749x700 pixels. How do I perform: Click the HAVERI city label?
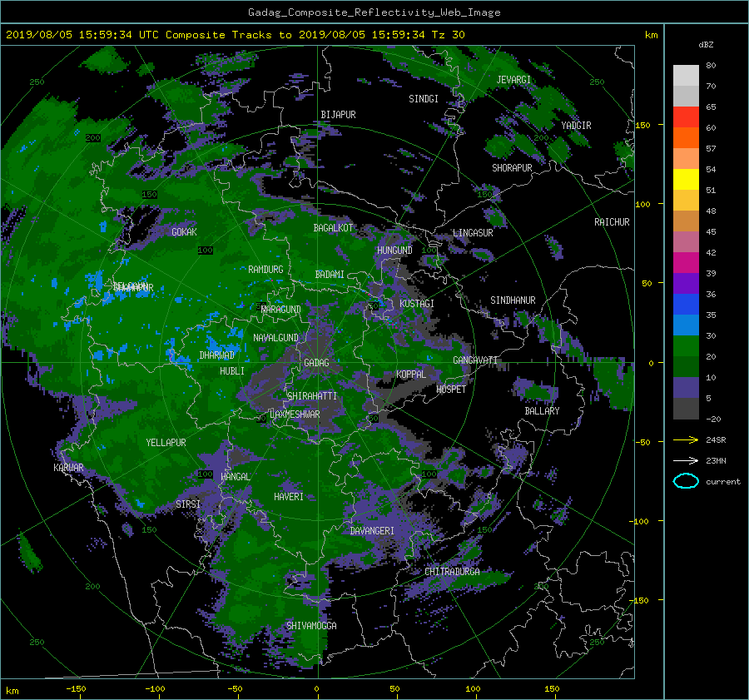click(x=289, y=497)
